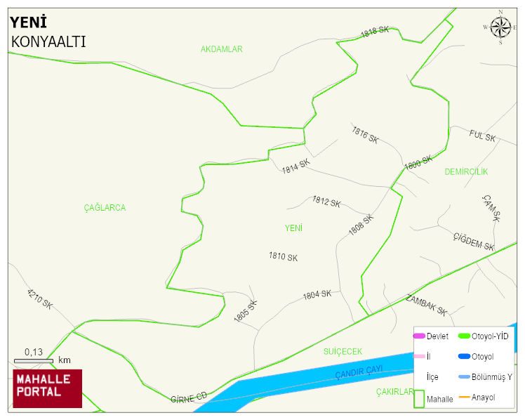Click the GİRNE CD street label
Viewport: 525px width, 420px height.
coord(189,398)
